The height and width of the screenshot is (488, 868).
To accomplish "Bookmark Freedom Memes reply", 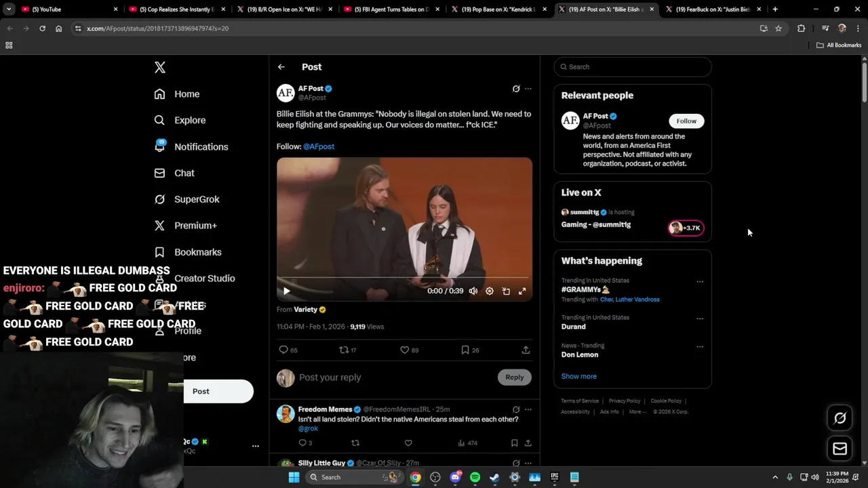I will coord(515,443).
